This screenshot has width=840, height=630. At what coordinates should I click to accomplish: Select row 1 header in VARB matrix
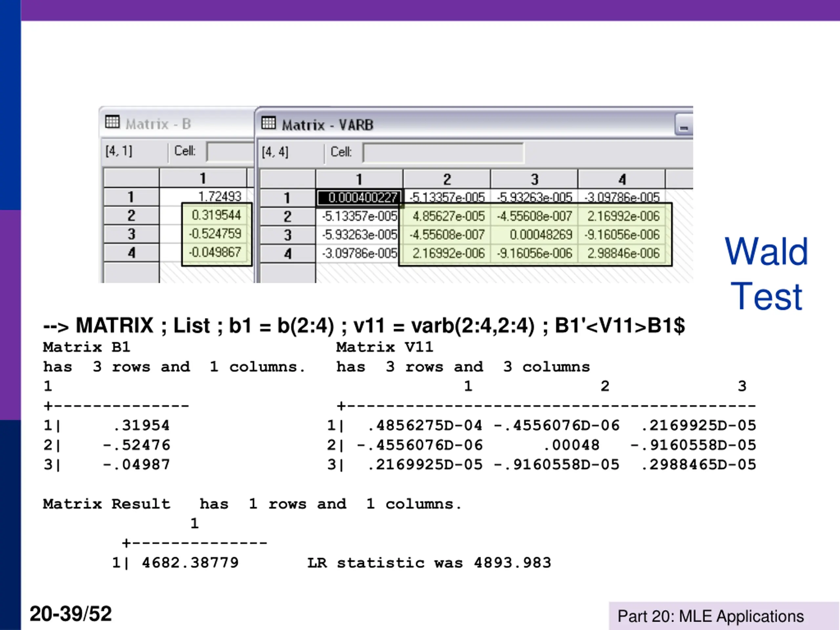[287, 198]
